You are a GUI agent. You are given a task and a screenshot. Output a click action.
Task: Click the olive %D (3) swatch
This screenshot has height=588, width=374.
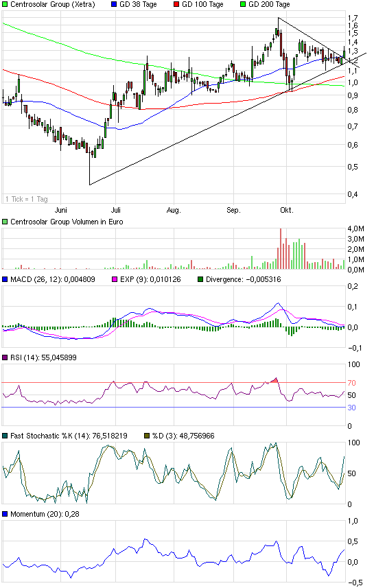147,436
